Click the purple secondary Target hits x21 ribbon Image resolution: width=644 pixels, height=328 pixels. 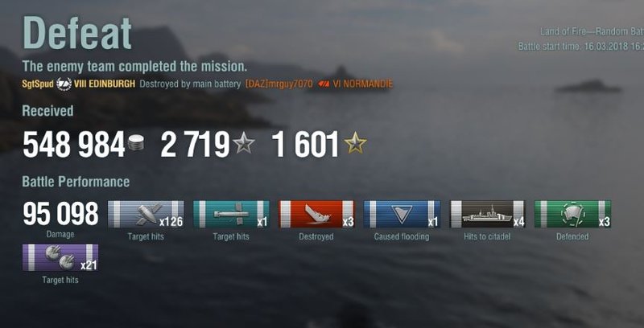coord(60,257)
